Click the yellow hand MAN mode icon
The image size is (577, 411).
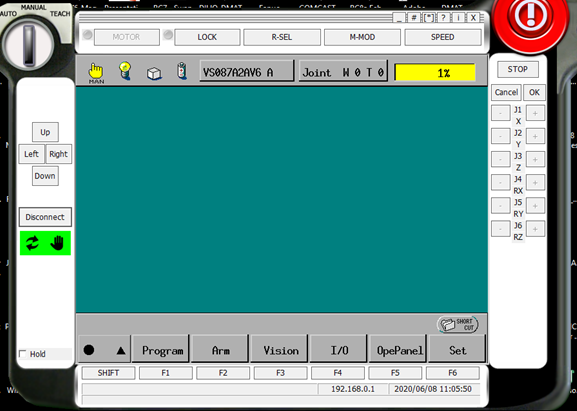click(x=96, y=72)
